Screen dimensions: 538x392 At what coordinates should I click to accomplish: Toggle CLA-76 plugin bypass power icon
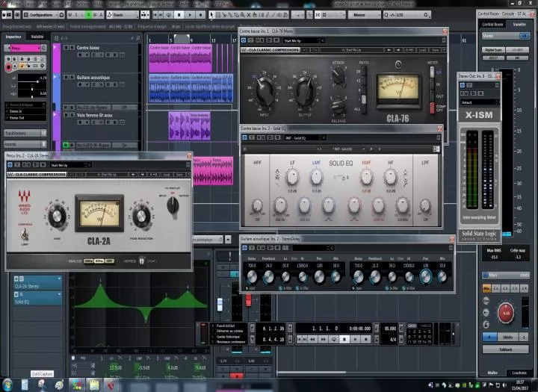[244, 40]
